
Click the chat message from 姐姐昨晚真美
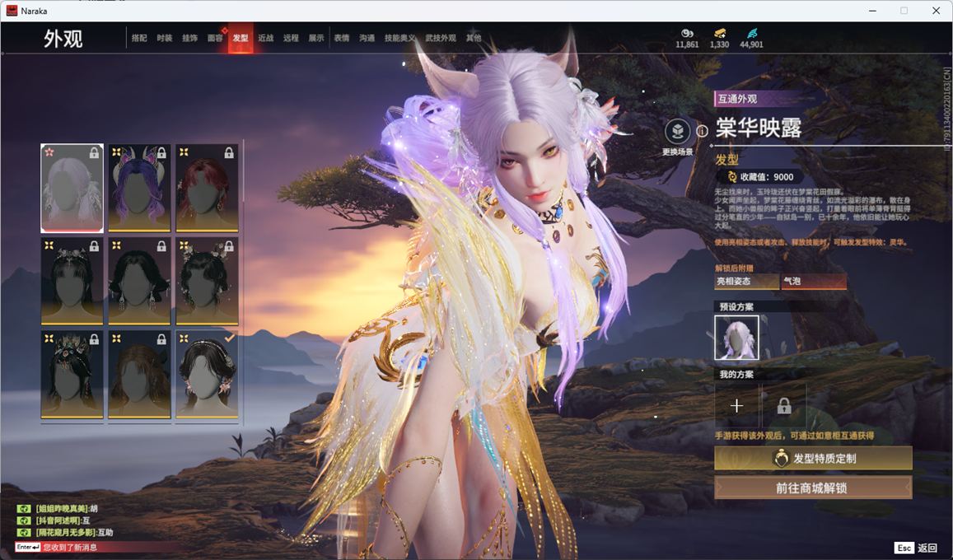coord(67,508)
